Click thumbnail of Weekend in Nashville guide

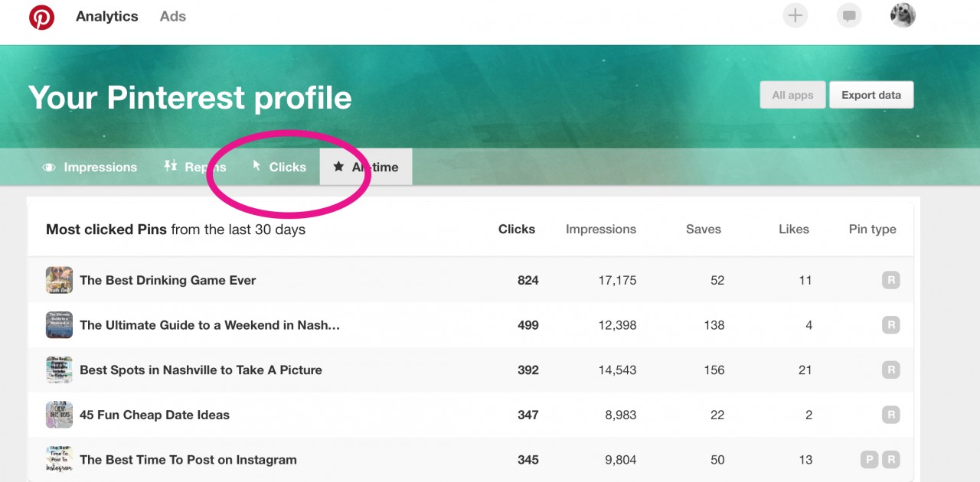point(59,325)
